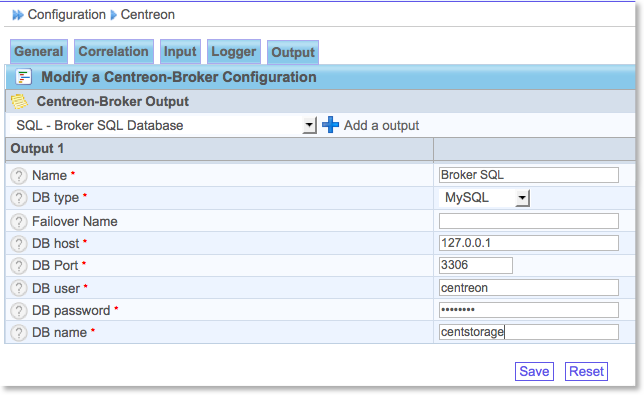Switch to the Correlation tab
644x395 pixels.
point(114,52)
